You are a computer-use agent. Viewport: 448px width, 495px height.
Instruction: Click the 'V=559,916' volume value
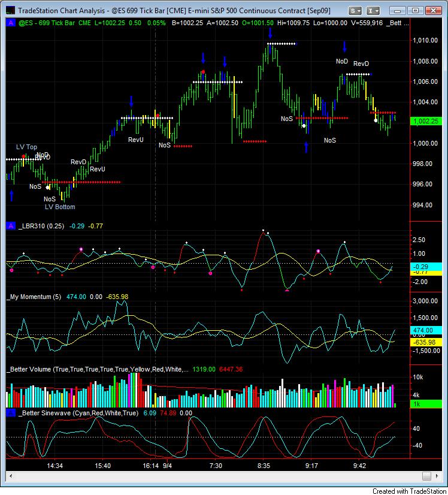[x=367, y=23]
